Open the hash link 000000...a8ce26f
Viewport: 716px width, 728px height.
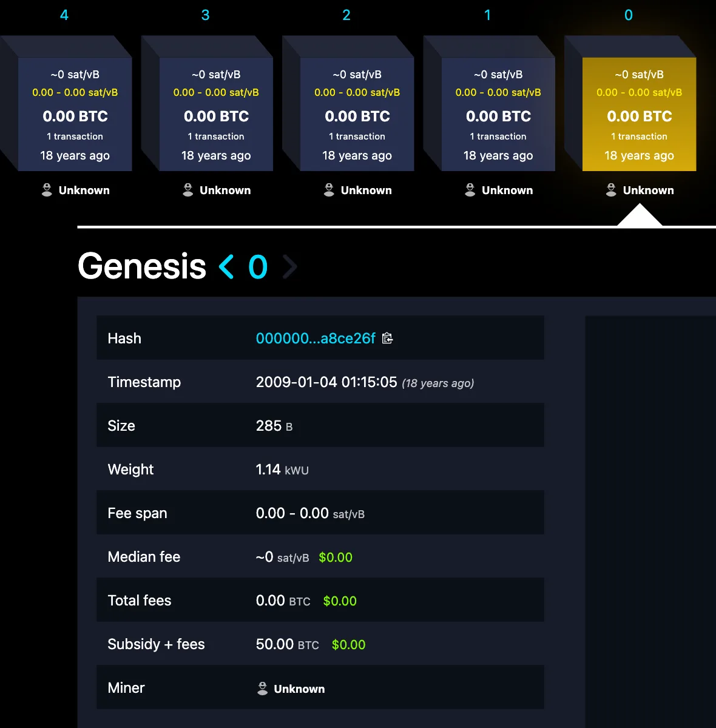(x=316, y=339)
